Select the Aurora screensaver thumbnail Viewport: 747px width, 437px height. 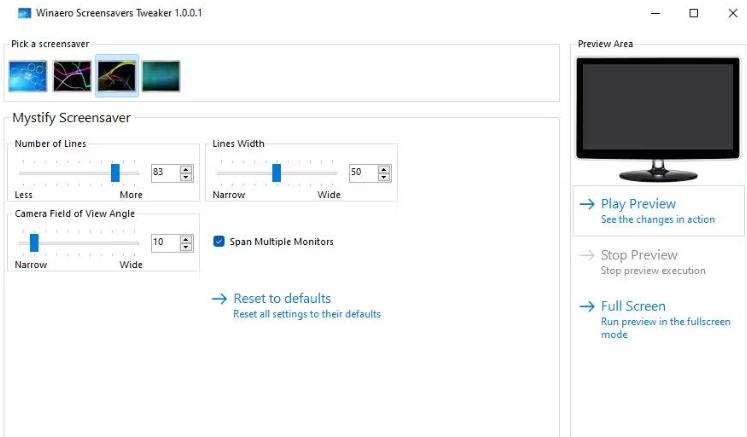(161, 76)
